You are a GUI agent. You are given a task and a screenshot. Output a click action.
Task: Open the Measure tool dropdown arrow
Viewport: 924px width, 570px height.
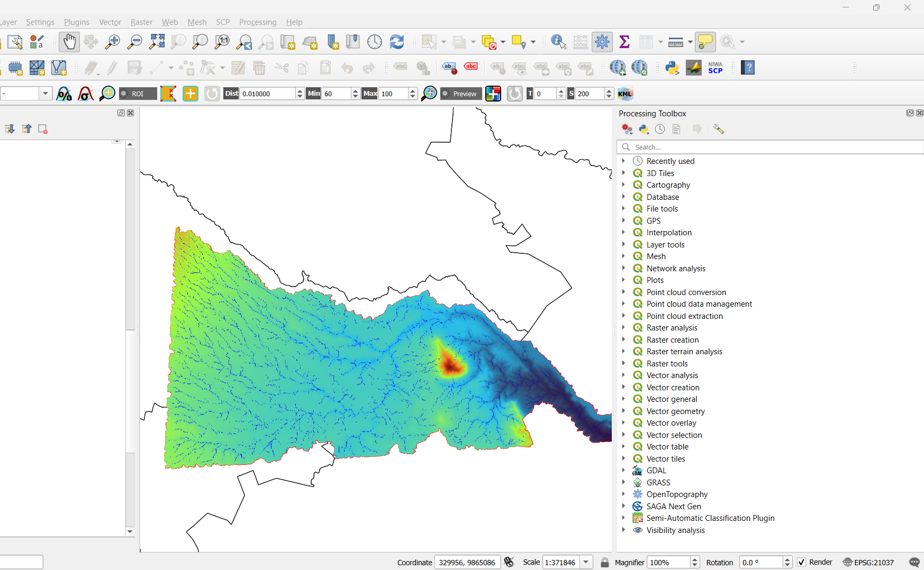point(690,42)
